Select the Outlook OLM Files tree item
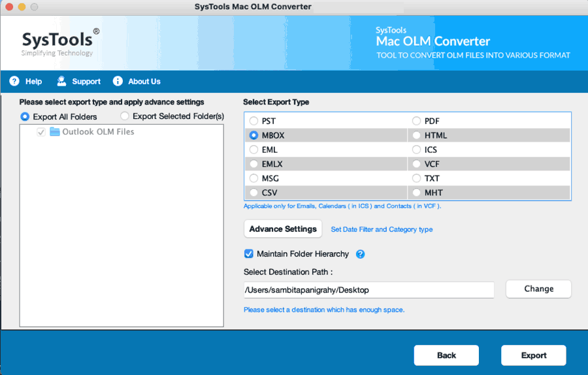 [x=98, y=131]
